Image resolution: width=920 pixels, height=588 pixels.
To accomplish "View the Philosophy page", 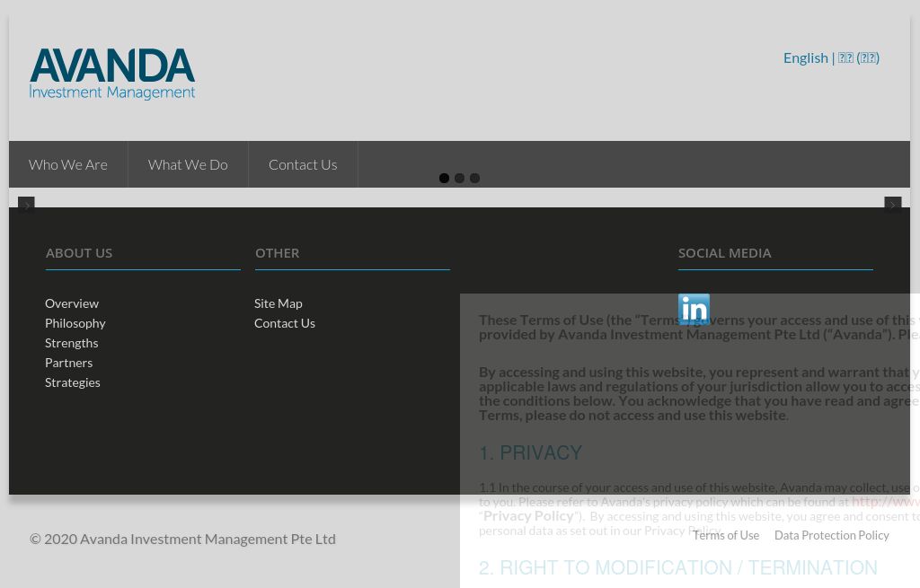I will (x=75, y=322).
